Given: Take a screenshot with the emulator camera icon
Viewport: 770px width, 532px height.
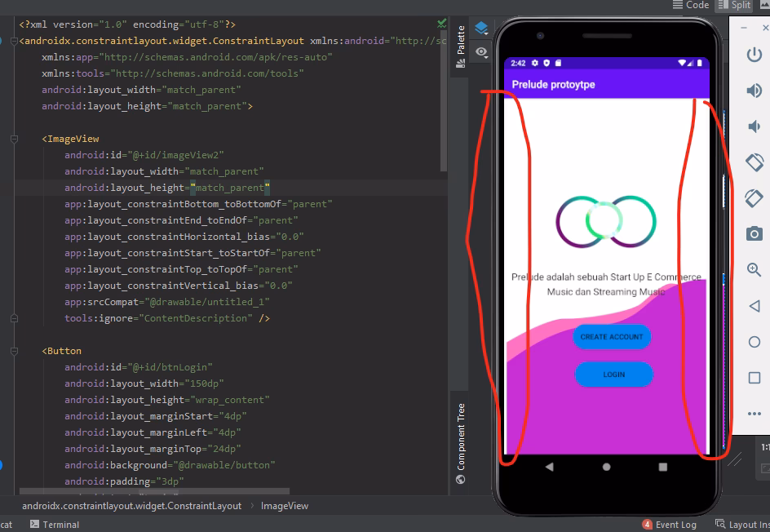Looking at the screenshot, I should tap(752, 233).
